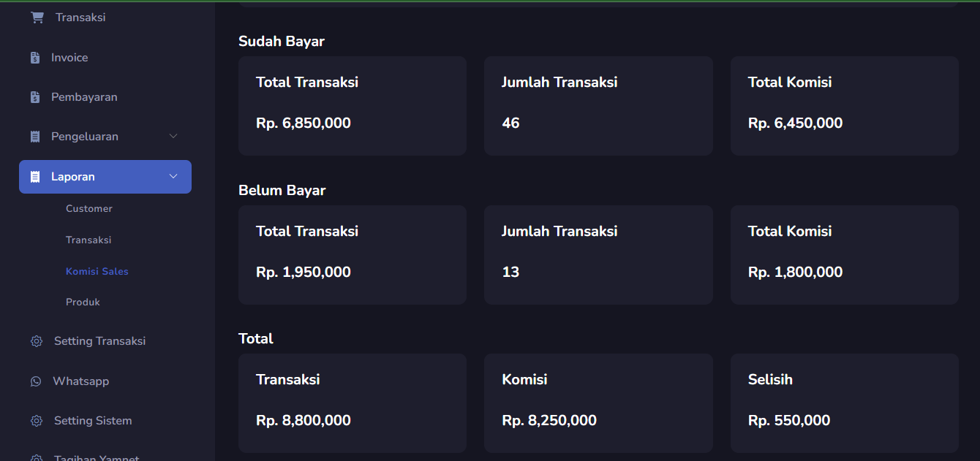Image resolution: width=980 pixels, height=461 pixels.
Task: Open the Whatsapp settings link
Action: click(x=80, y=381)
